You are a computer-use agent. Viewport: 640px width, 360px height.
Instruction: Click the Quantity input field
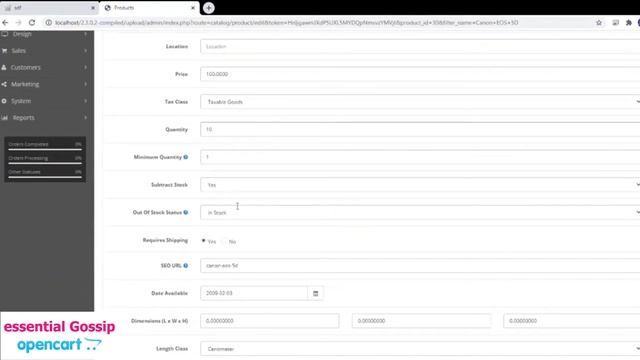420,129
